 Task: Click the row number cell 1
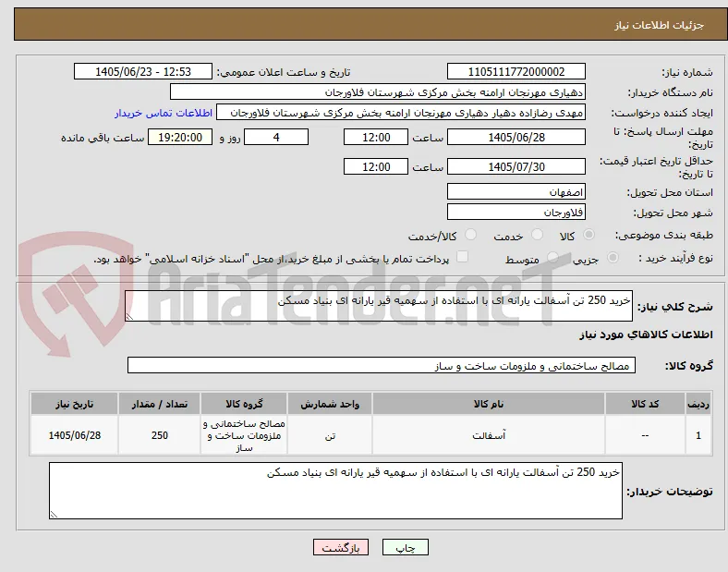coord(698,435)
